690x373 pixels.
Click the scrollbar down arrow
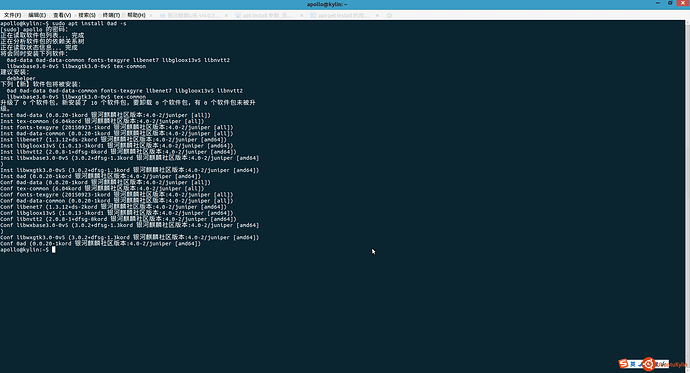pyautogui.click(x=688, y=370)
